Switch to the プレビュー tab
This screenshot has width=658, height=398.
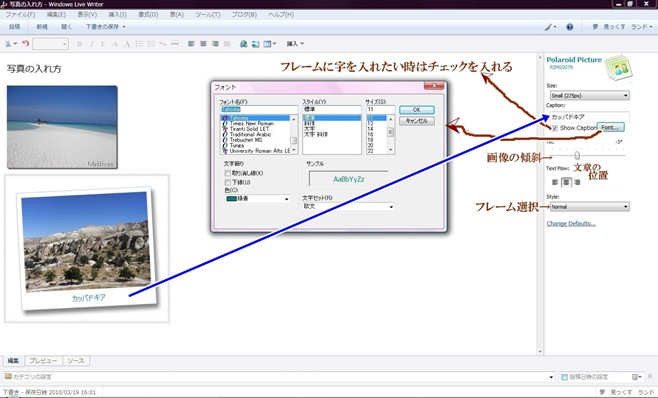43,361
